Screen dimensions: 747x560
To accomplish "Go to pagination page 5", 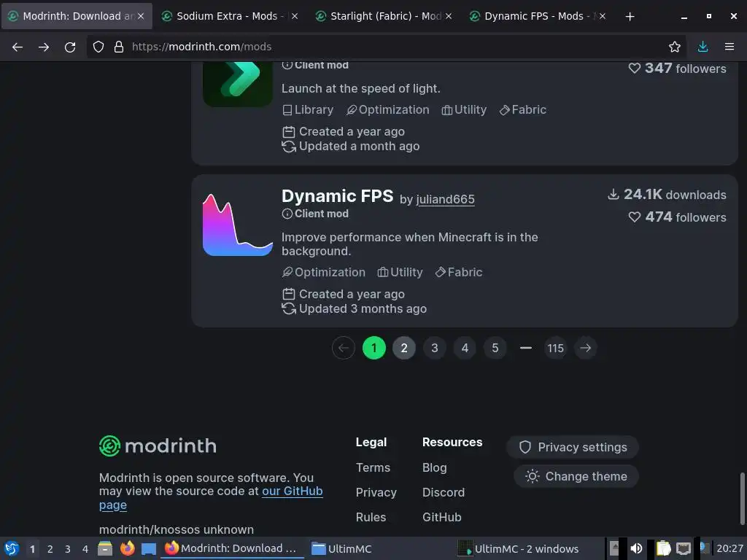I will (495, 348).
